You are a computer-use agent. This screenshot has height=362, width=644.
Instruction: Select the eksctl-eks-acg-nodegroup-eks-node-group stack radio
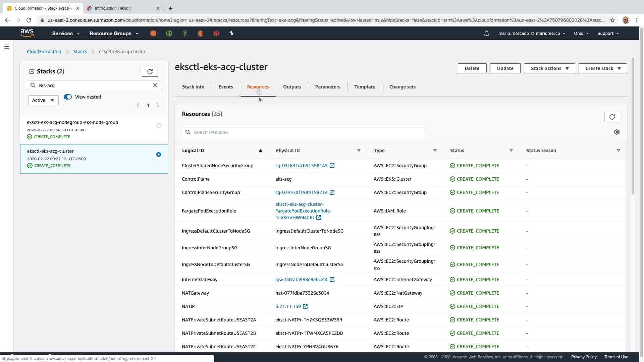(159, 126)
